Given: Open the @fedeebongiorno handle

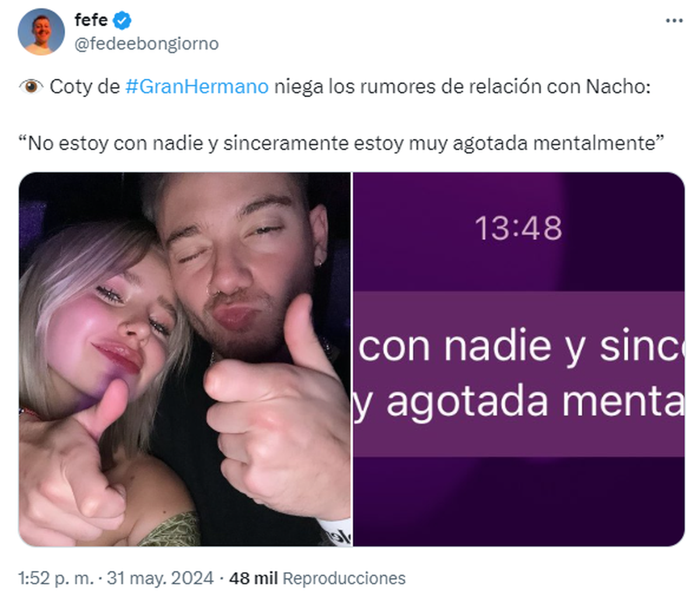Looking at the screenshot, I should point(146,44).
